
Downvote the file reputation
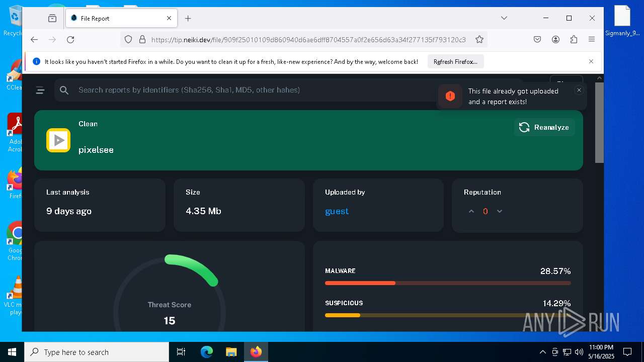click(x=500, y=211)
